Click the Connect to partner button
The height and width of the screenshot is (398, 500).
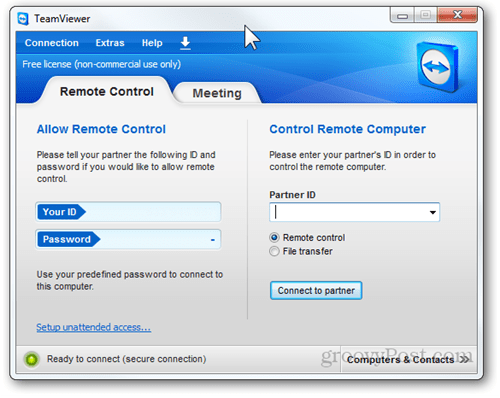coord(316,291)
